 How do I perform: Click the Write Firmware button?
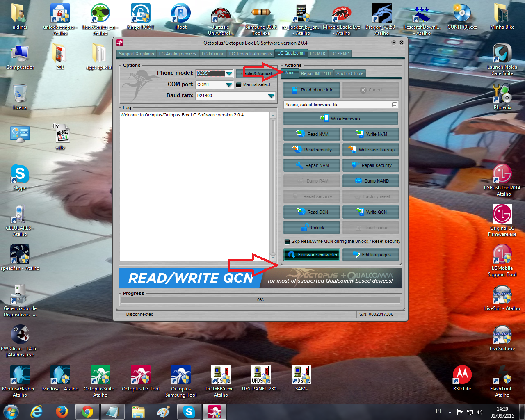[341, 119]
